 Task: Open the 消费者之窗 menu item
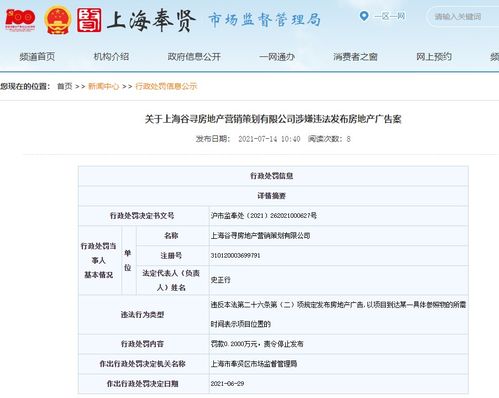(355, 57)
